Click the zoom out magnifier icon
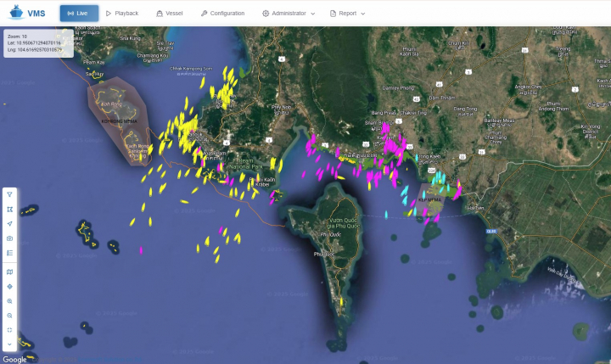This screenshot has width=611, height=364. coord(9,316)
